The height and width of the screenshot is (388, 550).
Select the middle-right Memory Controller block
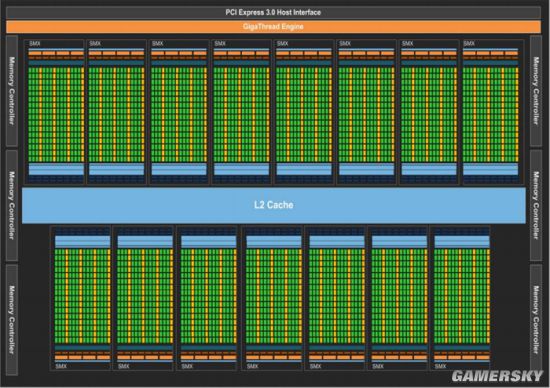tap(536, 206)
